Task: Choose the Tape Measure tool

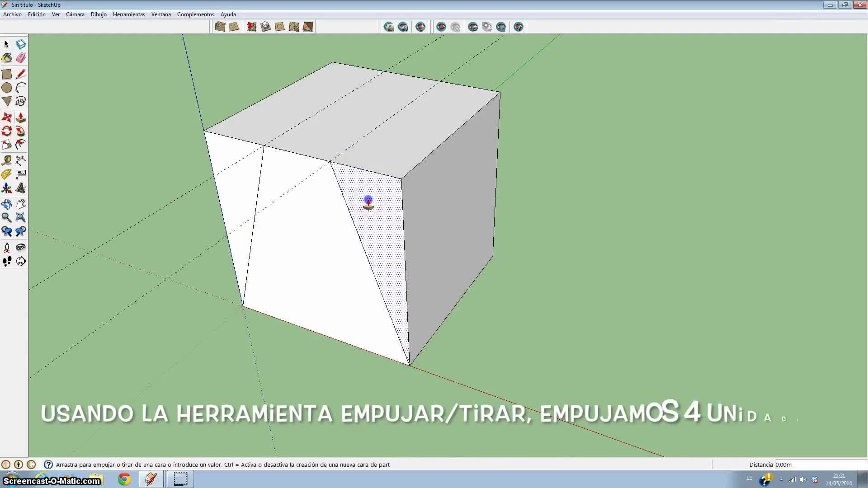Action: click(7, 160)
